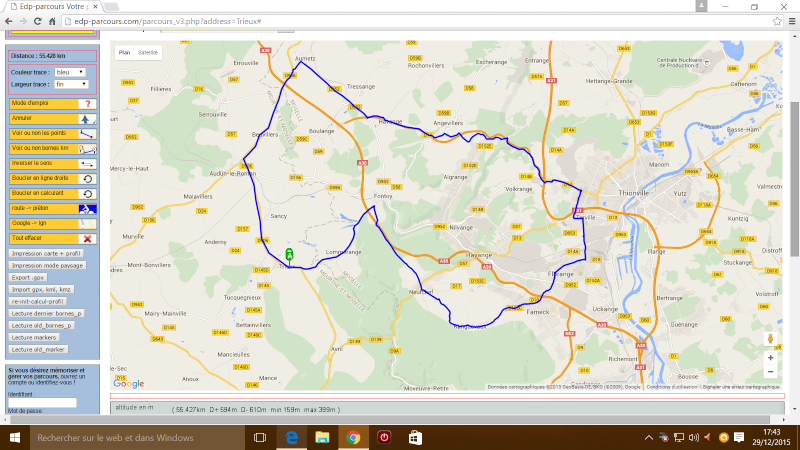Click the Lecture old_marker button

[x=38, y=349]
